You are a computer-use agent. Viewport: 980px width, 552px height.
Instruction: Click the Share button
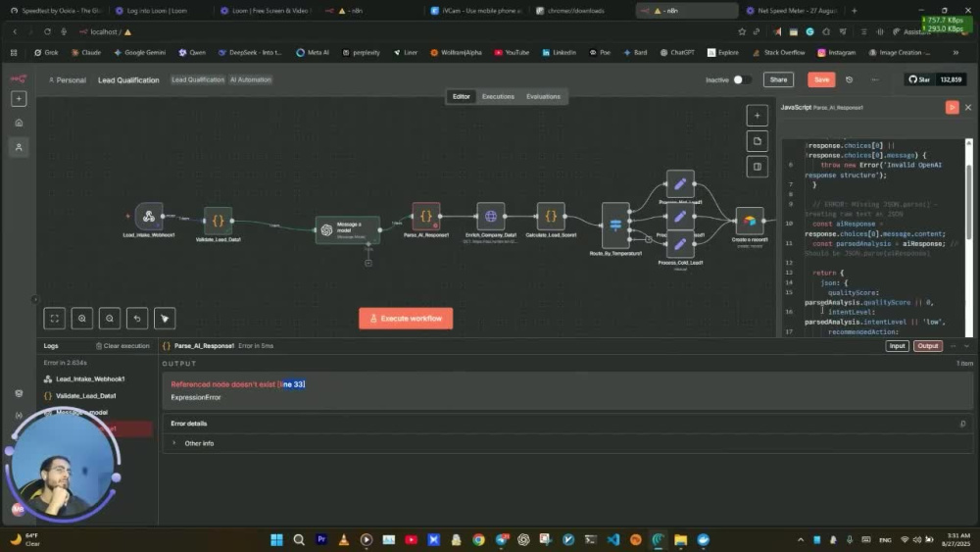tap(778, 79)
